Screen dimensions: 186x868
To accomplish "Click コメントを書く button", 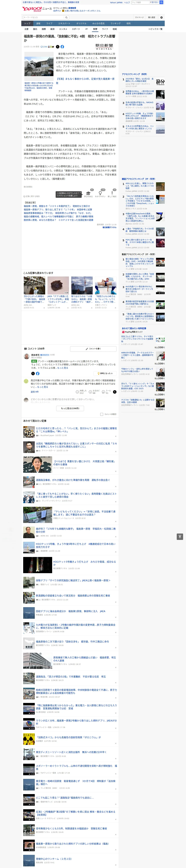I will click(93, 349).
